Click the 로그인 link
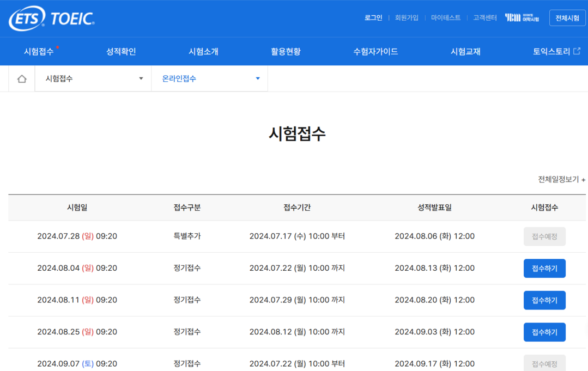The width and height of the screenshot is (588, 371). (373, 18)
